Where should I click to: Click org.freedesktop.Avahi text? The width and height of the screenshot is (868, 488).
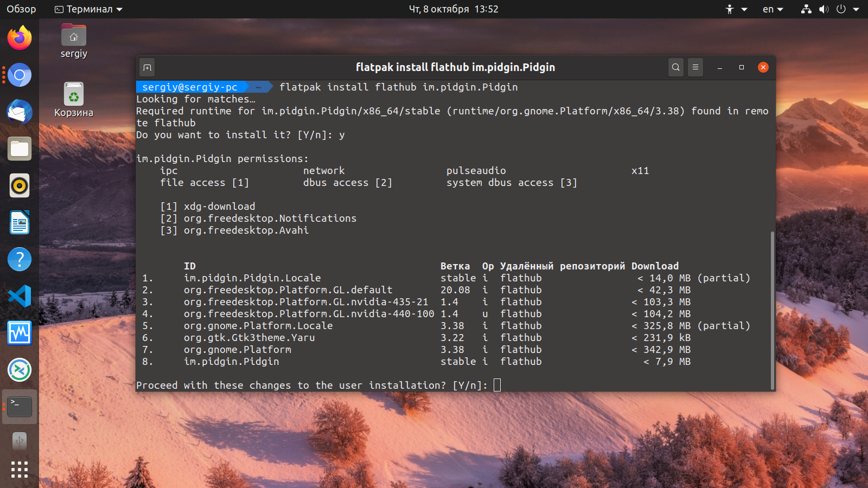246,230
